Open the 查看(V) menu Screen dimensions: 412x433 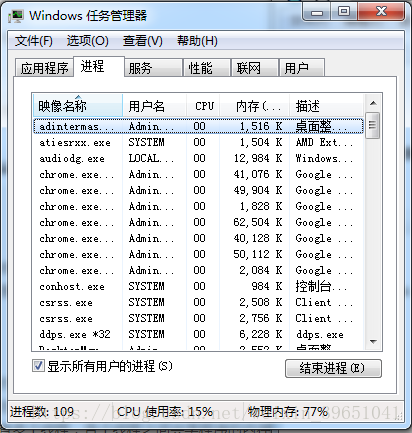tap(142, 41)
